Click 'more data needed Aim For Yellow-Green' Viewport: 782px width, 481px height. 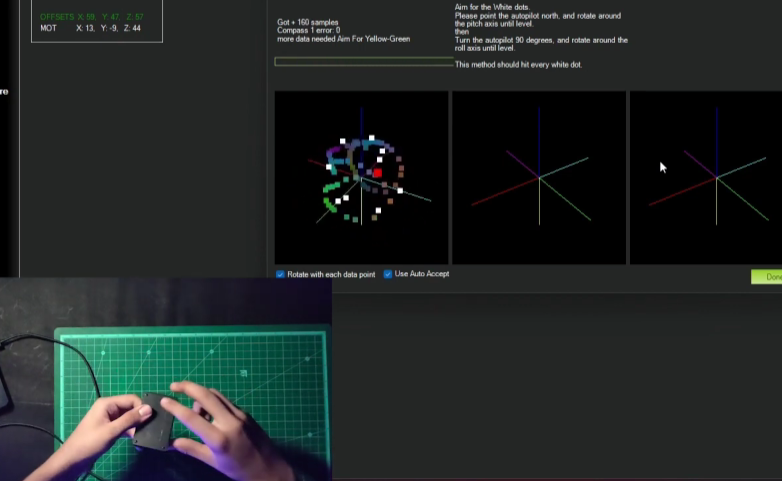[x=343, y=39]
